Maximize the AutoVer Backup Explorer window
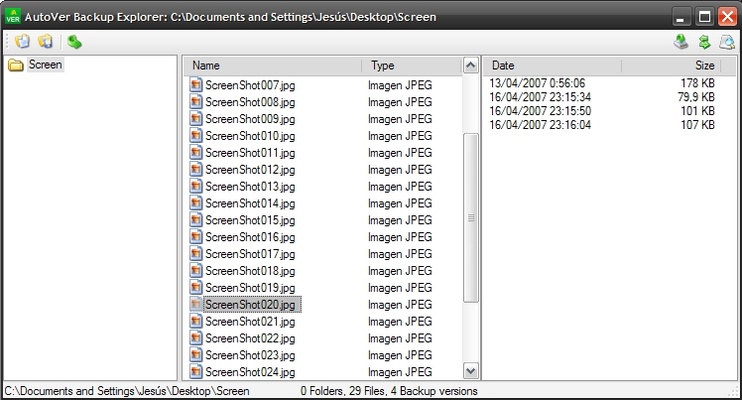This screenshot has width=742, height=400. (704, 17)
